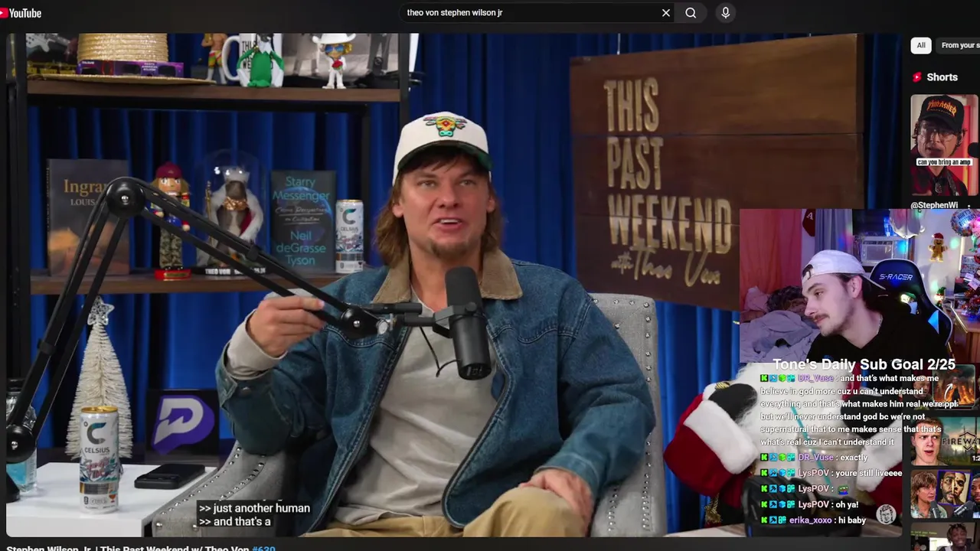Click the chat message 'youre still liveeee'
This screenshot has height=551, width=980.
[x=869, y=474]
